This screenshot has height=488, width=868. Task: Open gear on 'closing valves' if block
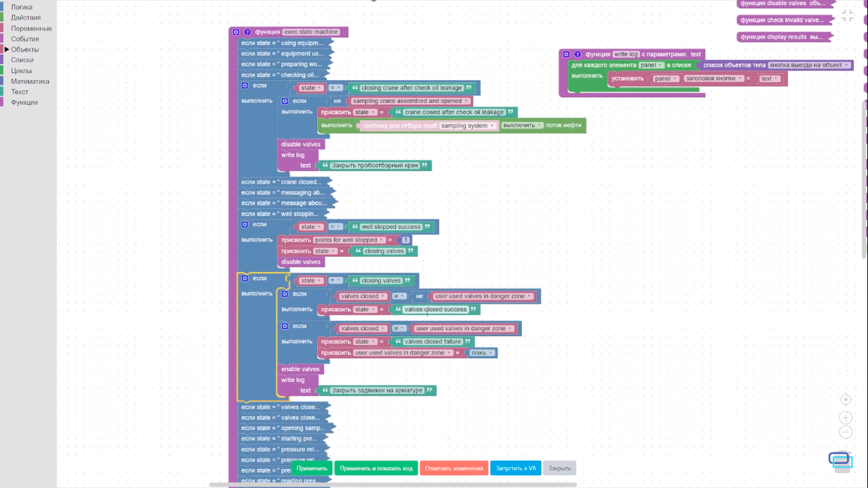245,278
